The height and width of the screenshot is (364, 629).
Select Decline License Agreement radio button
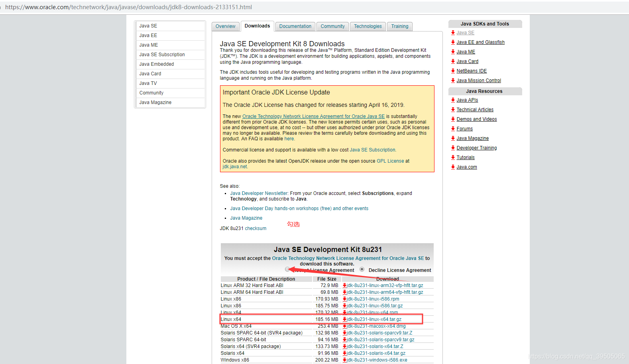(x=362, y=270)
